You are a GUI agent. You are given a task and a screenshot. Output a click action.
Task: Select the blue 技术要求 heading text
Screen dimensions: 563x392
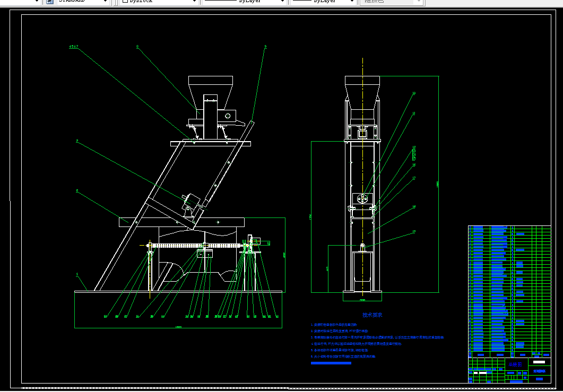[x=373, y=315]
